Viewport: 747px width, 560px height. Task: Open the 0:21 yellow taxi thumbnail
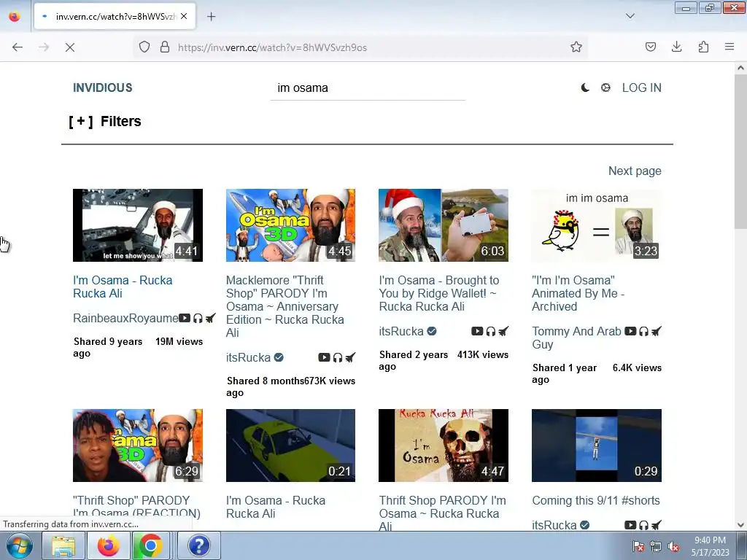coord(290,446)
